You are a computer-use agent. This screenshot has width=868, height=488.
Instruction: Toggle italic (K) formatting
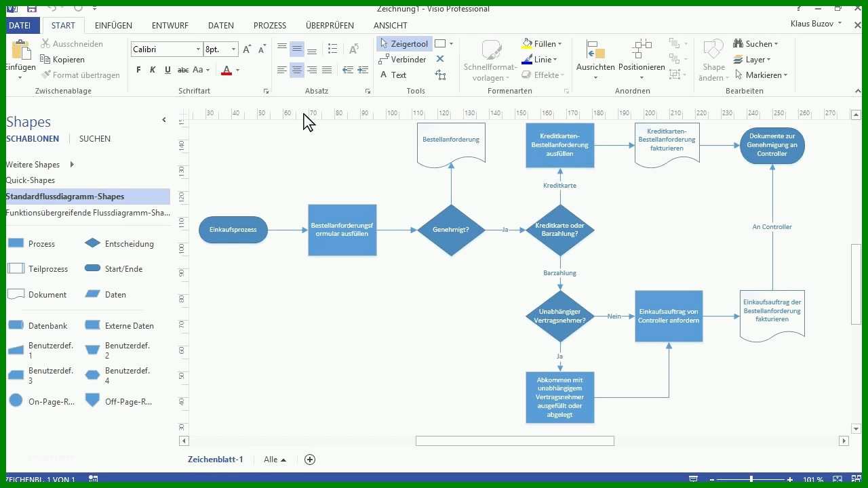pos(153,70)
